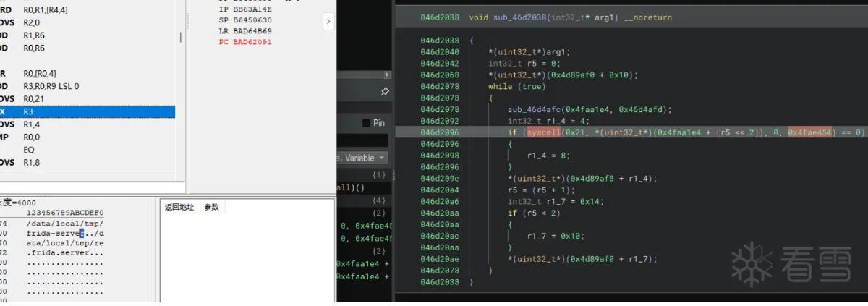Click the {4} count item in side panel
868x306 pixels.
pos(379,200)
